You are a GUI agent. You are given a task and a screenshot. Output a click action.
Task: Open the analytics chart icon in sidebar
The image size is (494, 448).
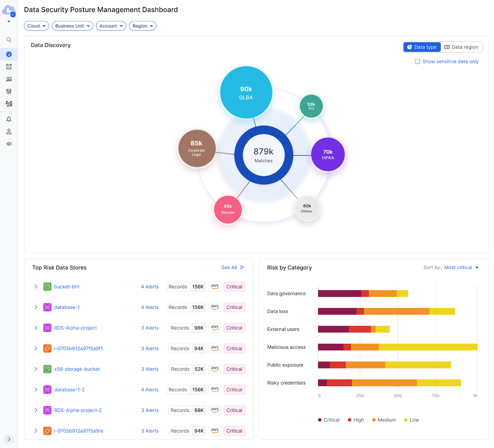pyautogui.click(x=9, y=79)
